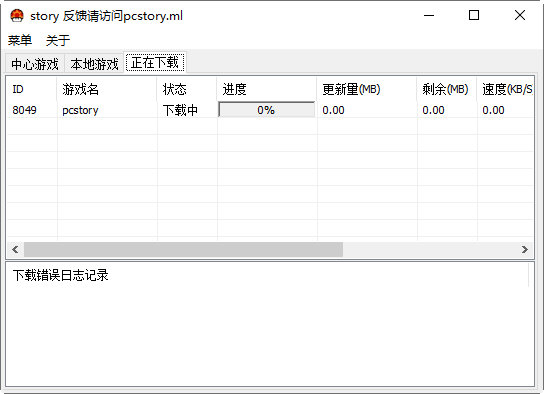Click the 0% download progress bar
The height and width of the screenshot is (394, 544).
tap(267, 110)
